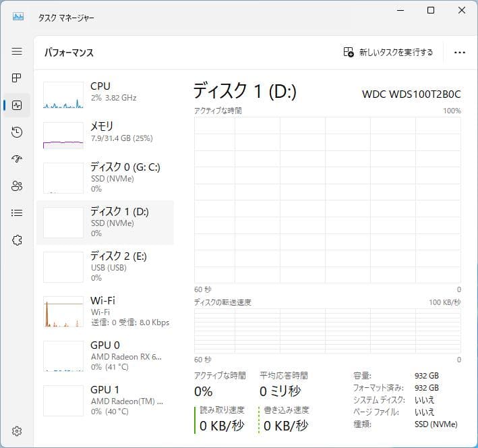Click the 100 KB/秒 scale label
Screen dimensions: 478x448
(x=445, y=302)
